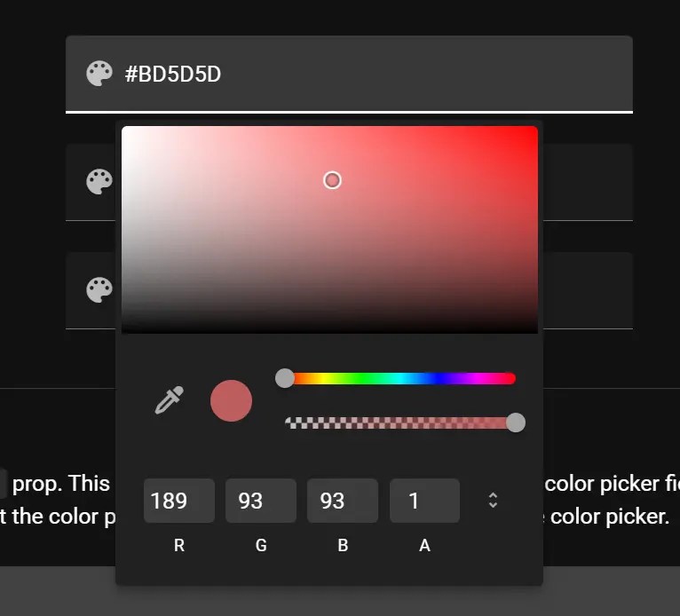680x616 pixels.
Task: Click the G input showing 93
Action: [261, 501]
